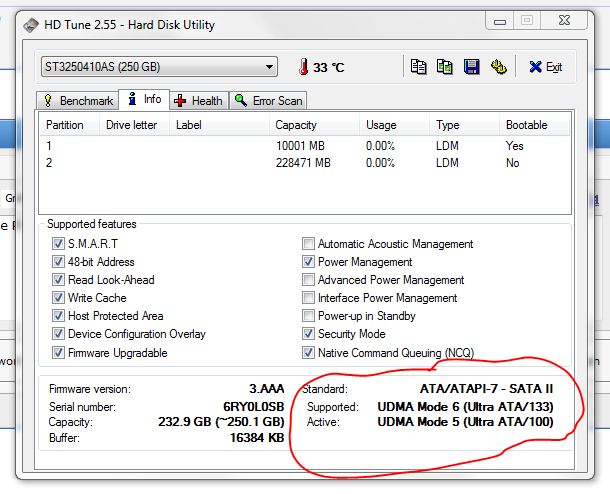
Task: Click the bootable Yes value
Action: click(514, 146)
